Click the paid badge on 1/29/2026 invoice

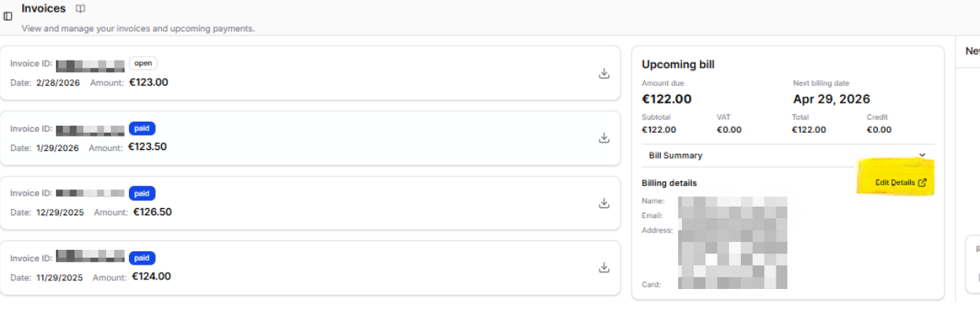point(142,128)
